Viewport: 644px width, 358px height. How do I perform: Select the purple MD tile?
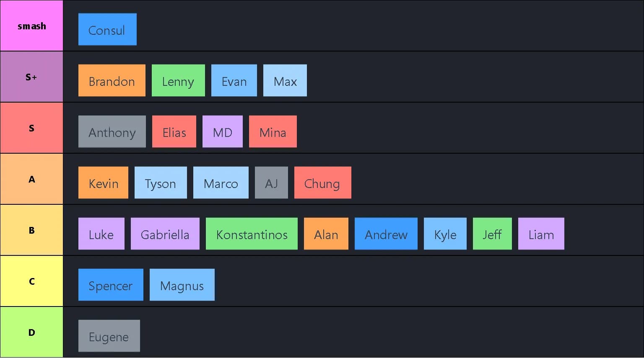coord(222,132)
